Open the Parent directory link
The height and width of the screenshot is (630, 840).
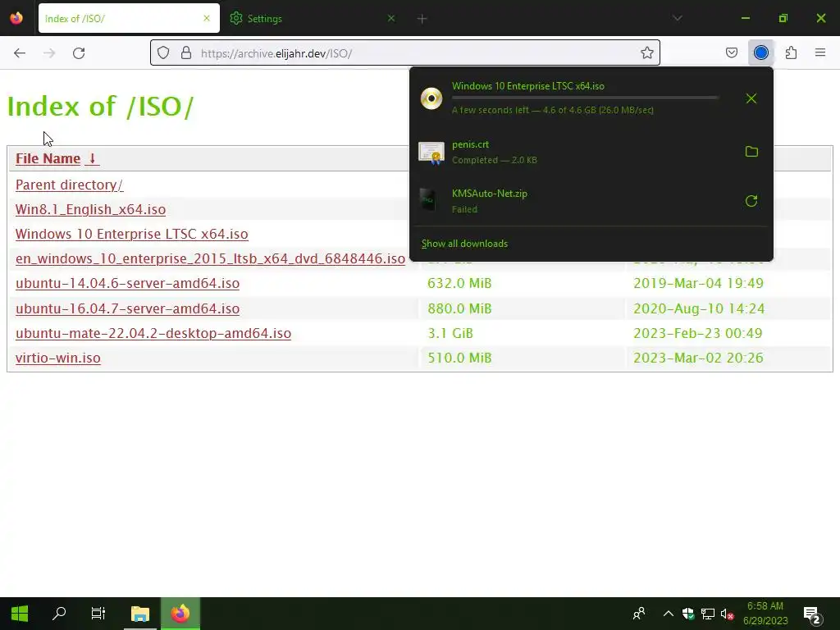pyautogui.click(x=69, y=185)
